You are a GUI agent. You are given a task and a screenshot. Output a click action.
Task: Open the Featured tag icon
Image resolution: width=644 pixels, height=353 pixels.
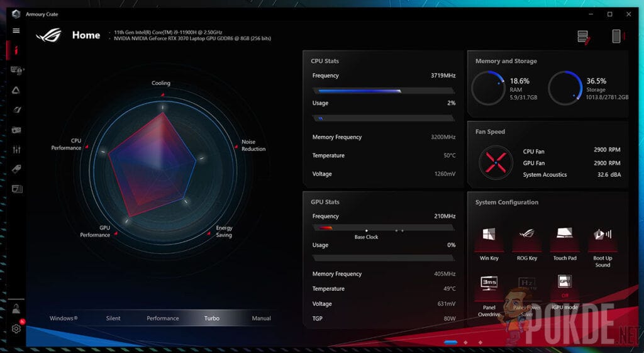(16, 169)
